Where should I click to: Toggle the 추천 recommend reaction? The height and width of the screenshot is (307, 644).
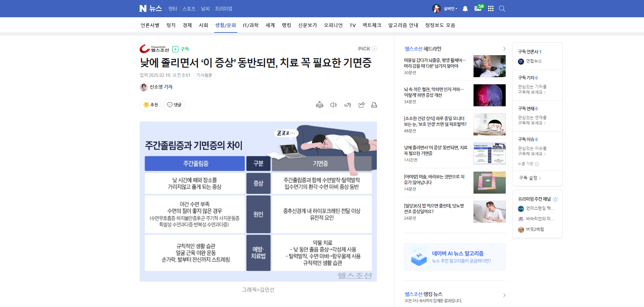point(150,105)
